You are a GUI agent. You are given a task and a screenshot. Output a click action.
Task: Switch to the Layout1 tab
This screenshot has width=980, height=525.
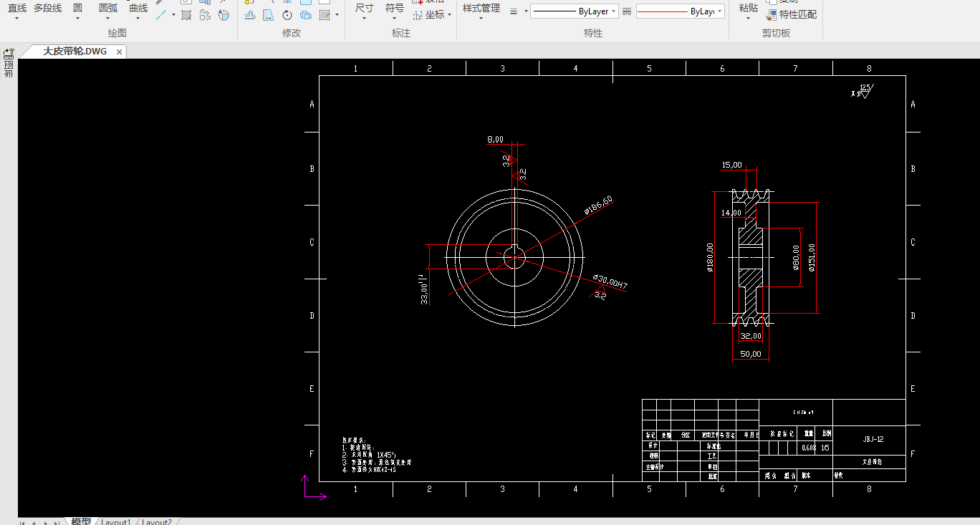click(116, 522)
